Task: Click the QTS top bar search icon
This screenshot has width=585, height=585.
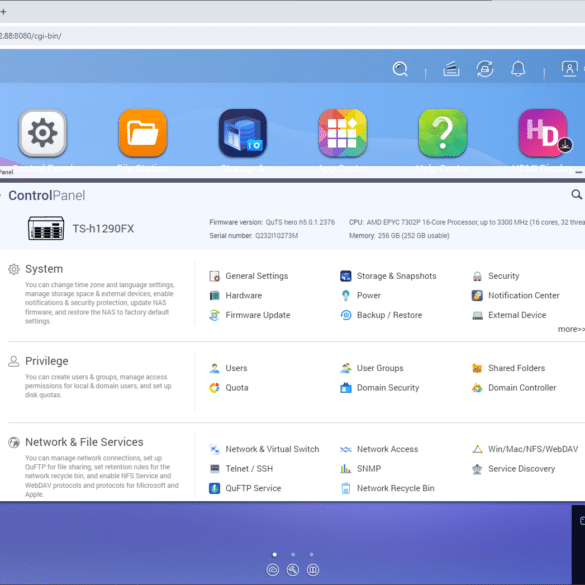Action: coord(400,69)
